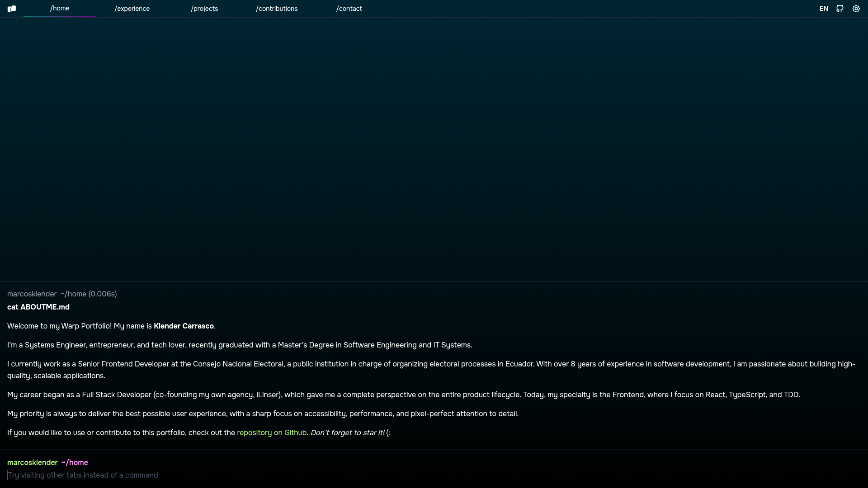Focus the command input field
The image size is (868, 488).
click(434, 475)
